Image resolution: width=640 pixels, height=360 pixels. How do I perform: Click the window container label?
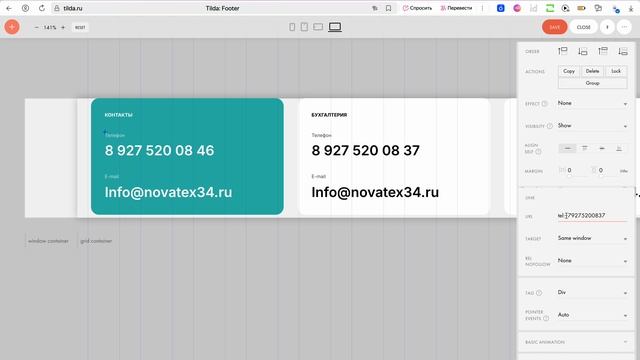(48, 241)
